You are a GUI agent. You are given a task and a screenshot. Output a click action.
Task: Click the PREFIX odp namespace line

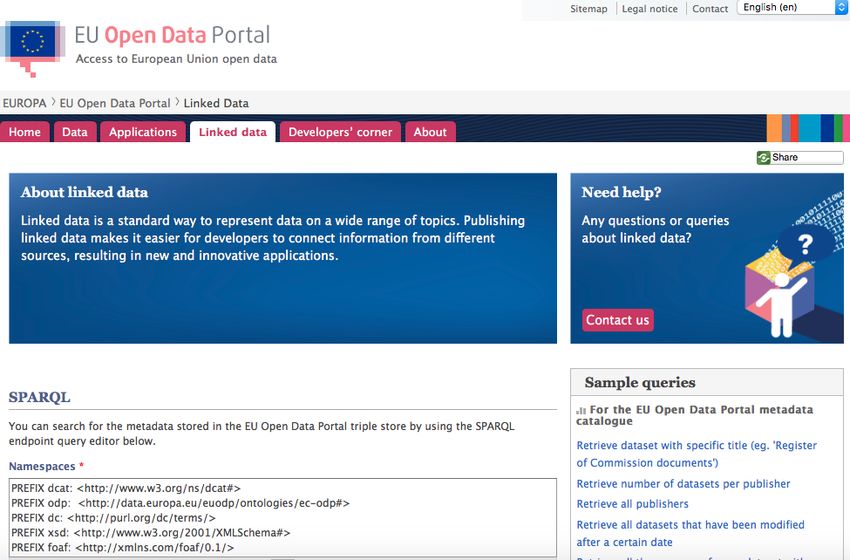pos(181,503)
